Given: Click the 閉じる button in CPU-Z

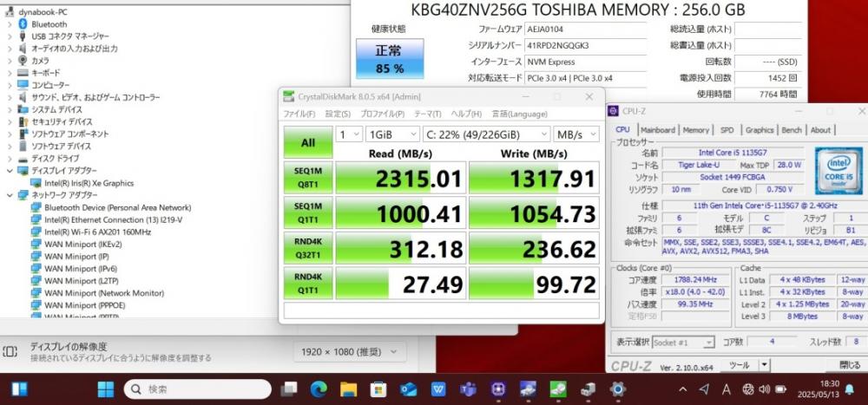Looking at the screenshot, I should pos(850,365).
